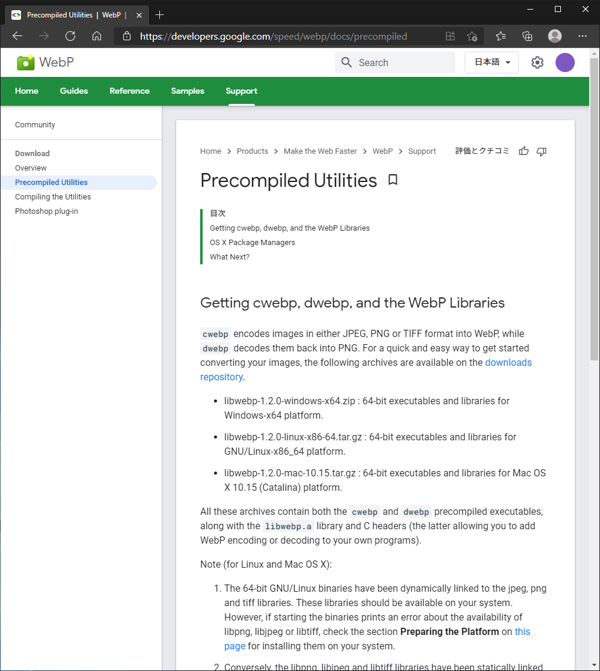View site lock info in address bar

coord(127,36)
